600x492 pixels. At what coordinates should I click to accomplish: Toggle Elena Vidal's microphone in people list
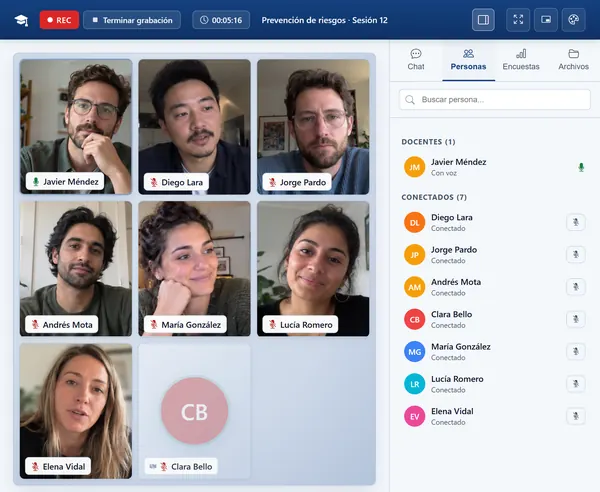[x=576, y=416]
